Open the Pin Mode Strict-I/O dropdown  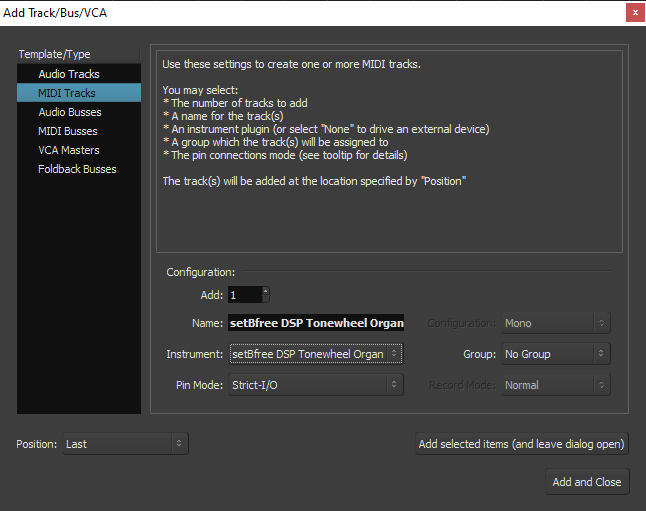point(316,385)
